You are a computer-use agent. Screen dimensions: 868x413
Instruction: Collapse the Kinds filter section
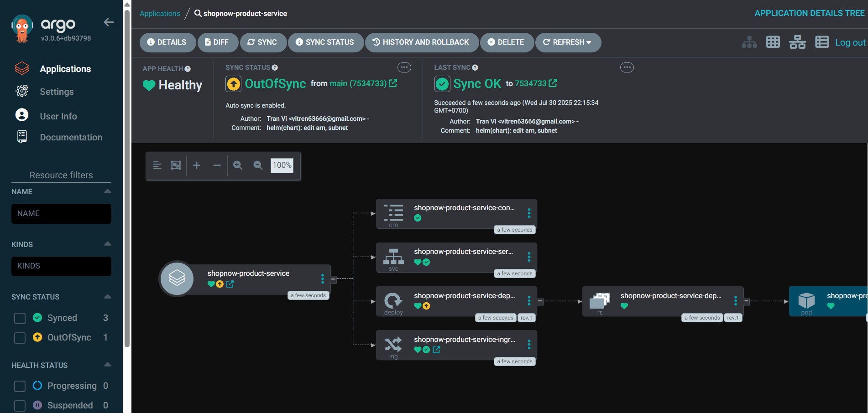pyautogui.click(x=107, y=244)
